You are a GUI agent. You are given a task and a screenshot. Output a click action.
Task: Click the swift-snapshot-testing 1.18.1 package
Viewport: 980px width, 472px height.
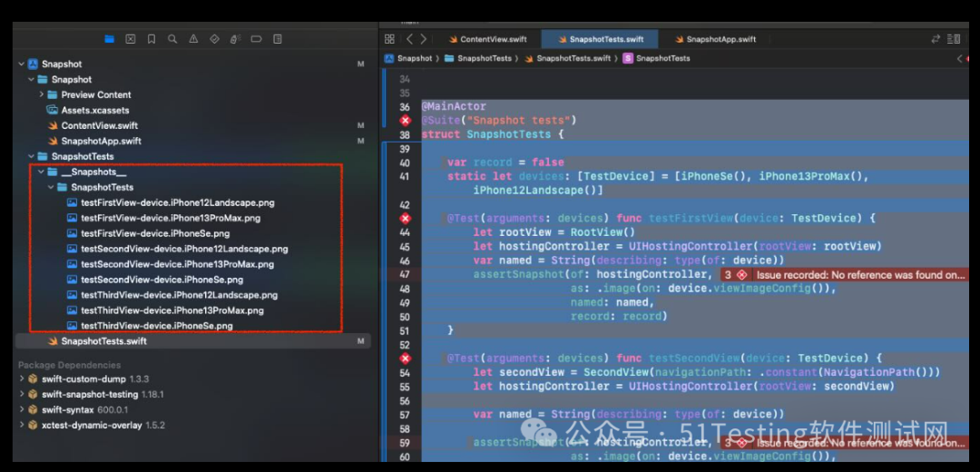(x=96, y=395)
